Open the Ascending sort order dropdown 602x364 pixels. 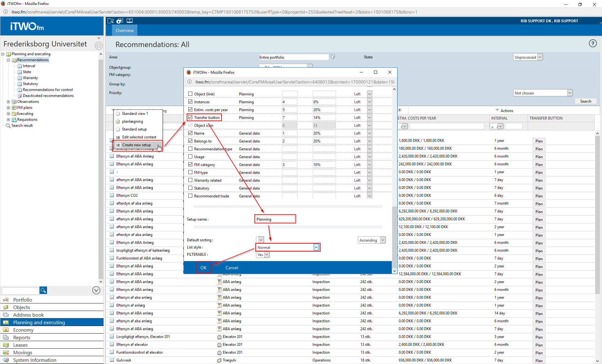pos(382,240)
